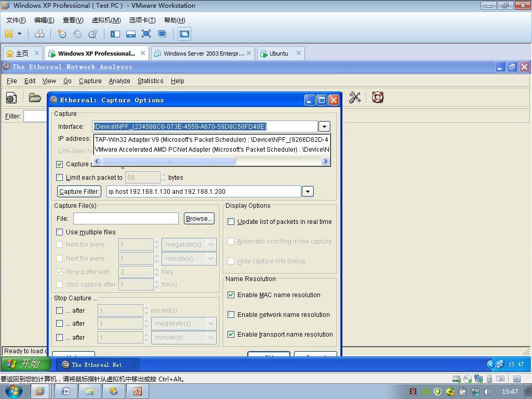Click the VMware console view icon

(184, 34)
